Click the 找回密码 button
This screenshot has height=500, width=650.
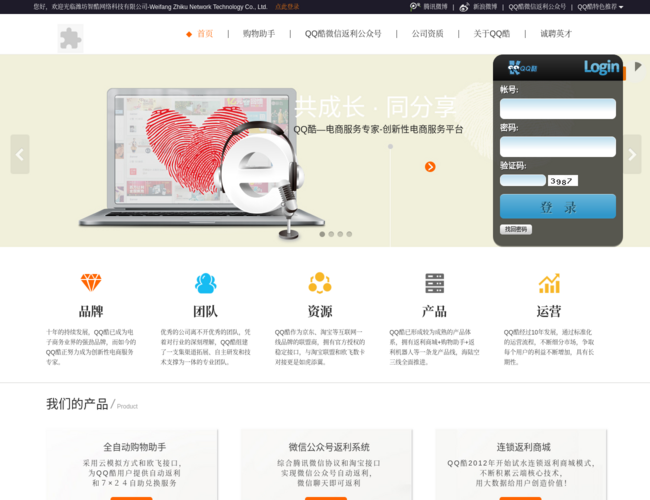point(516,229)
